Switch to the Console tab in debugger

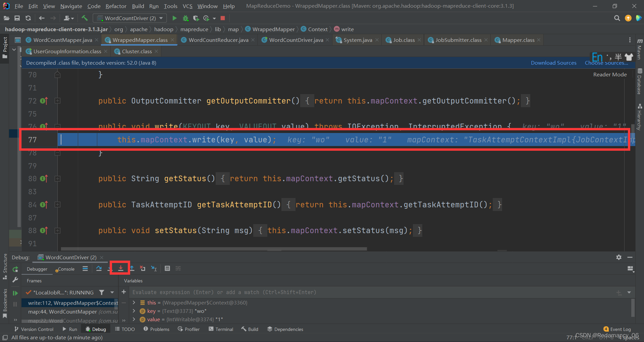click(65, 269)
